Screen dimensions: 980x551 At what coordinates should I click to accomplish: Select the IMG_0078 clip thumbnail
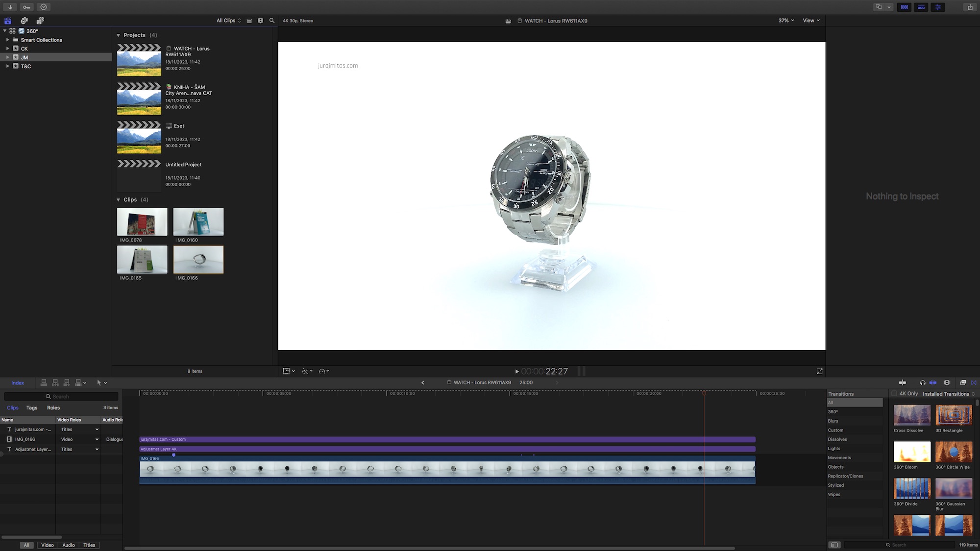click(142, 221)
